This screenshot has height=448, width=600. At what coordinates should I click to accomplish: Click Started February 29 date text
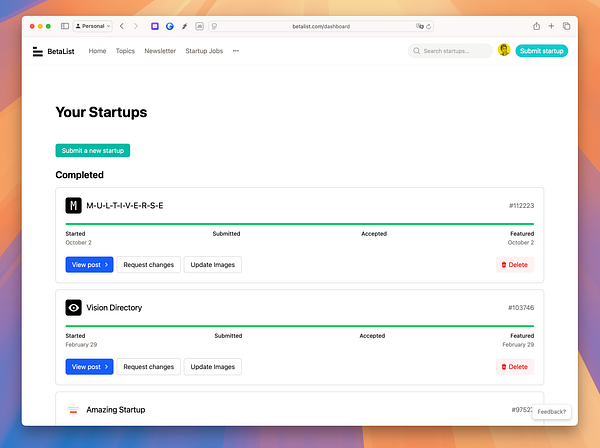[81, 345]
